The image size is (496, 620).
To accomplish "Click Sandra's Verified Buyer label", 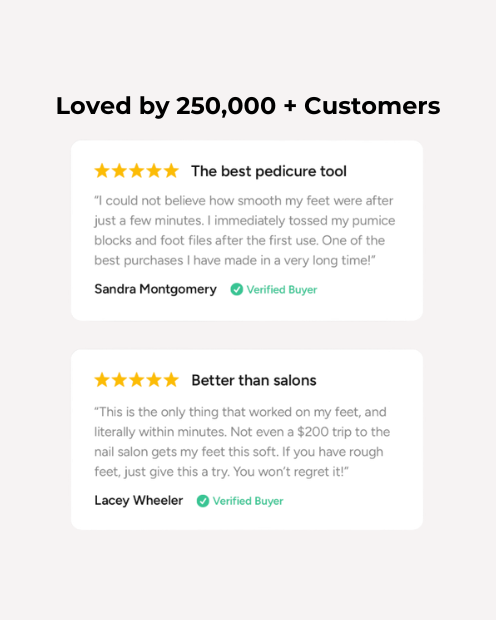I will tap(282, 290).
